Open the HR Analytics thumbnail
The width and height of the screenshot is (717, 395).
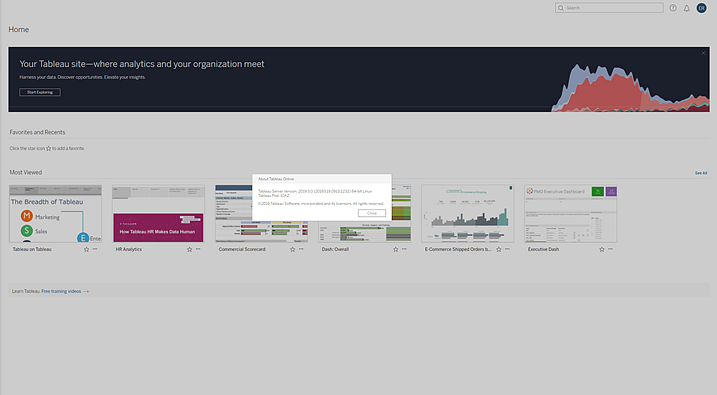click(x=158, y=214)
